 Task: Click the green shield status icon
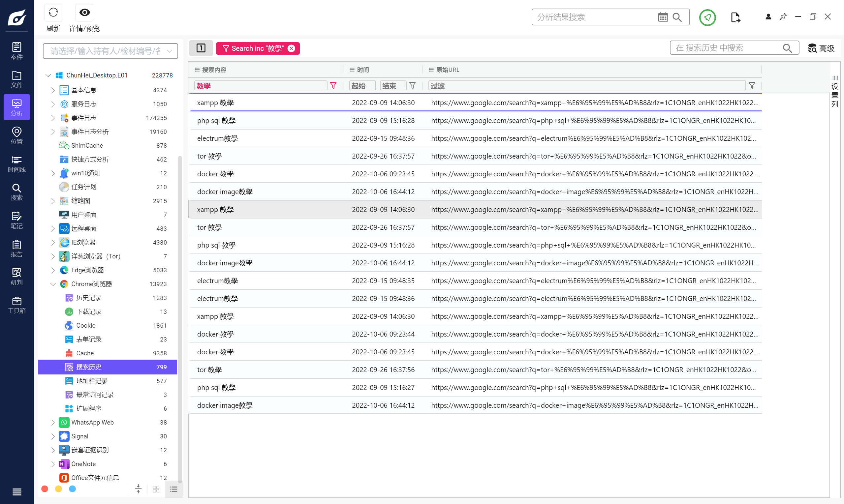(x=707, y=17)
